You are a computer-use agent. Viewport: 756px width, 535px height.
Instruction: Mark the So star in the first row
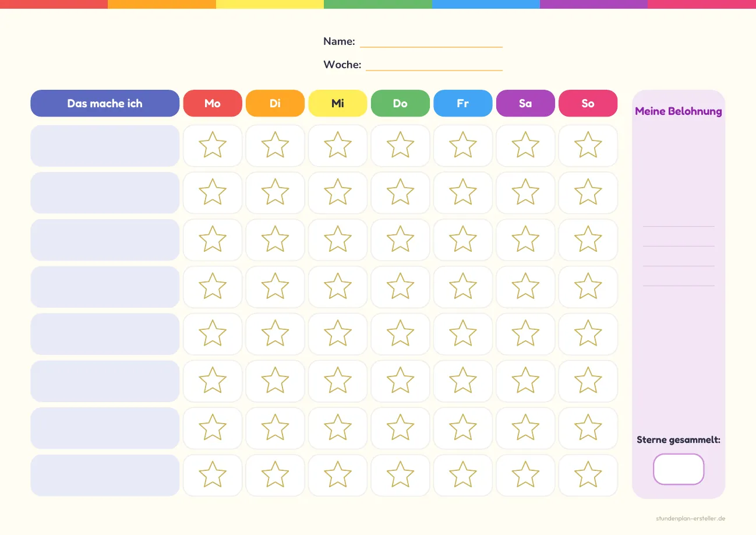click(x=588, y=146)
